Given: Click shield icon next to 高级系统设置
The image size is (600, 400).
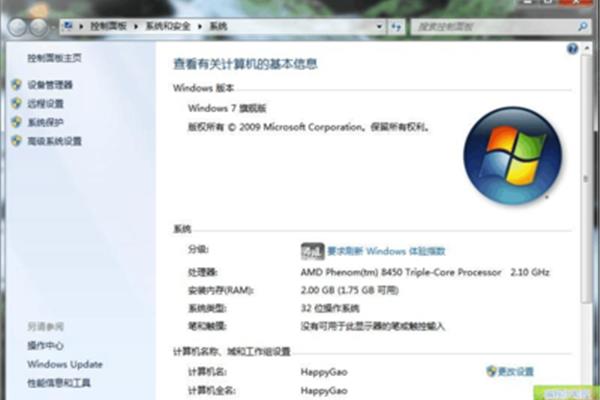Looking at the screenshot, I should 16,141.
